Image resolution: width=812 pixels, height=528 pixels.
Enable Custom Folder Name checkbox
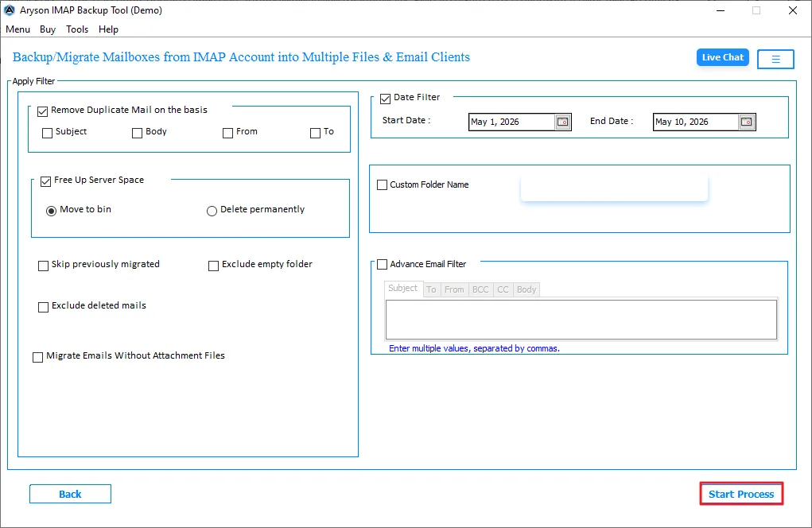pos(383,184)
